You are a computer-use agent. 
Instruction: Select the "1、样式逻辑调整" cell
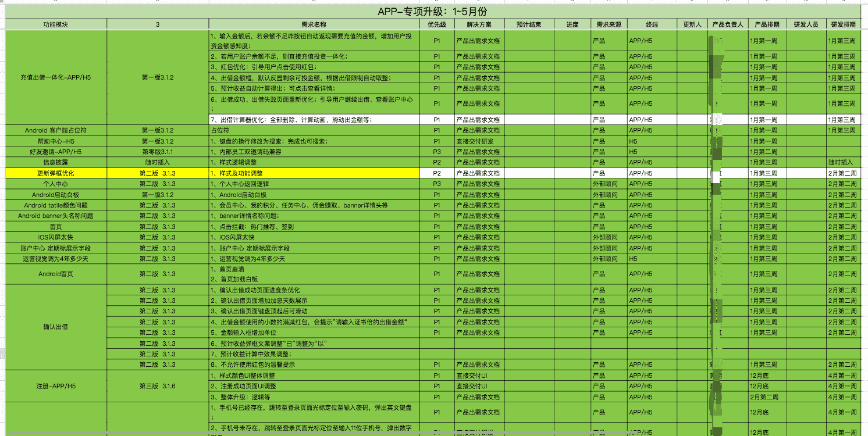pos(314,162)
